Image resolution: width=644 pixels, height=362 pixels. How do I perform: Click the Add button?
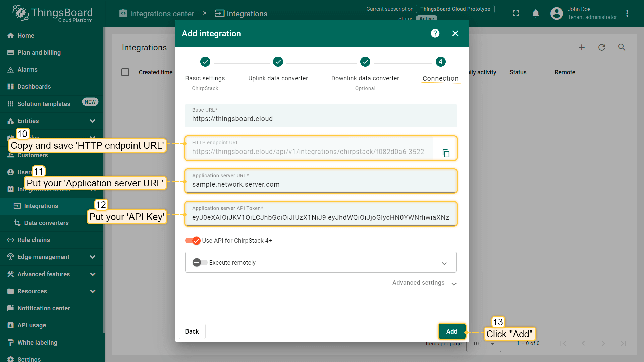451,331
